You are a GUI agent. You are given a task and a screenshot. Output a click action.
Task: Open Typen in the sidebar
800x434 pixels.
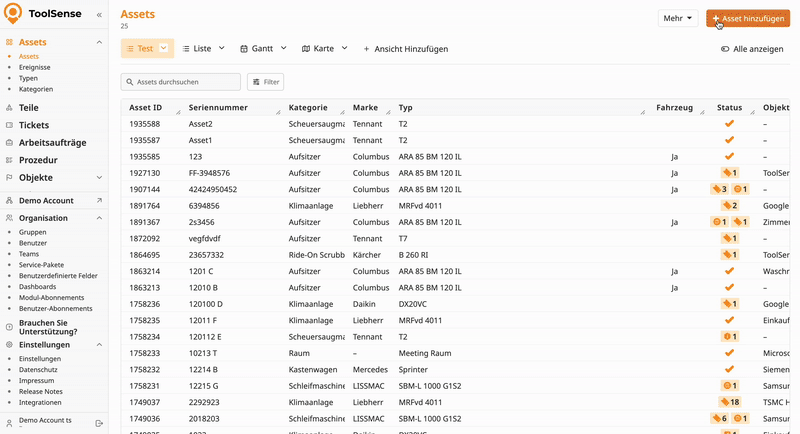pos(28,78)
